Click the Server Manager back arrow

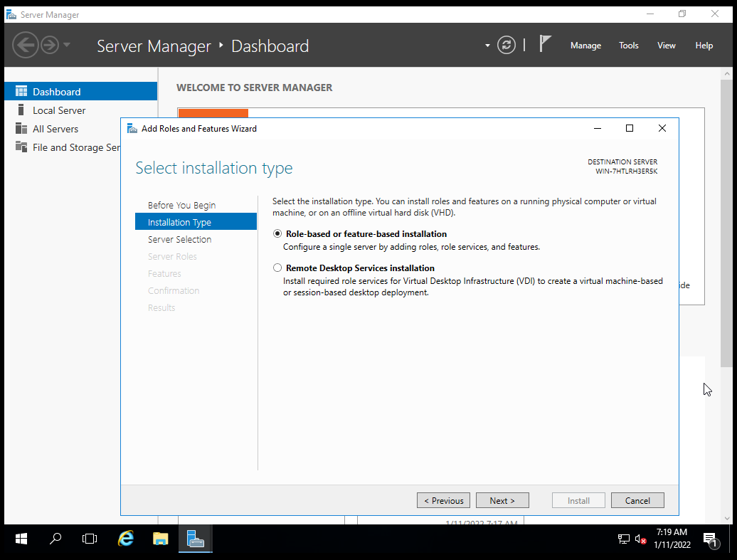pyautogui.click(x=26, y=45)
